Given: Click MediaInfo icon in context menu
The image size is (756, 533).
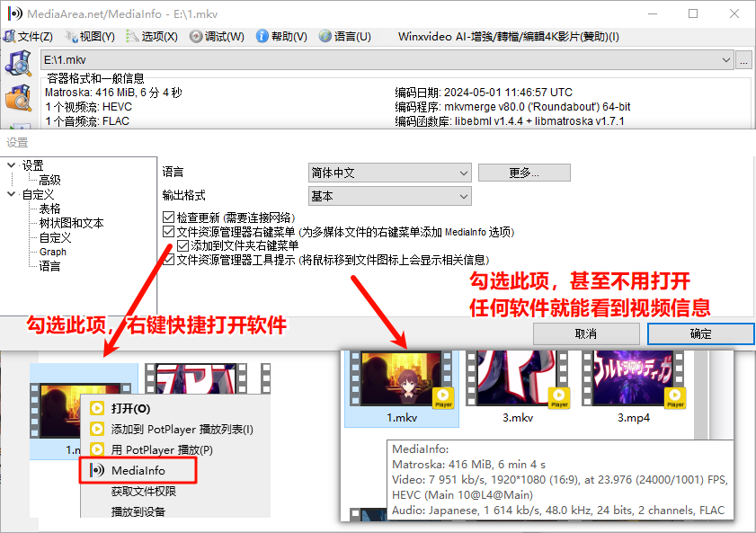Looking at the screenshot, I should [x=97, y=470].
